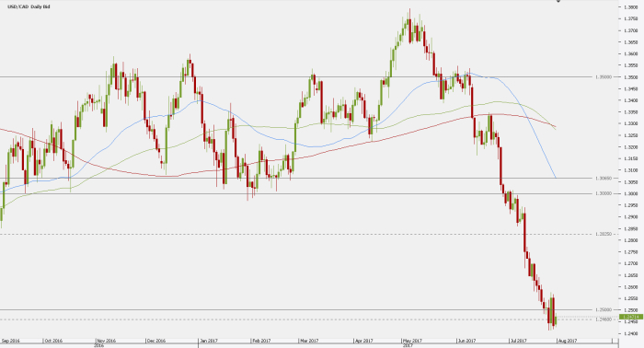Viewport: 644px width, 348px height.
Task: Click the 1.30000 horizontal line label
Action: pyautogui.click(x=604, y=193)
